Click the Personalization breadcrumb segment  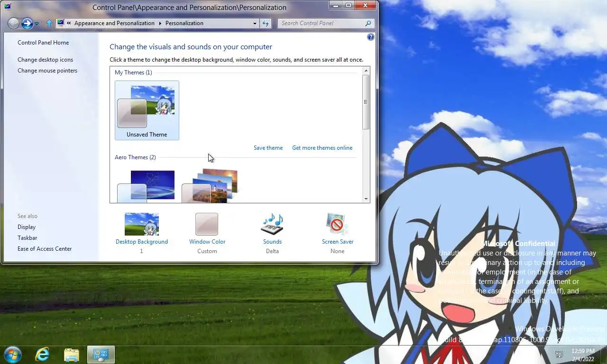184,23
